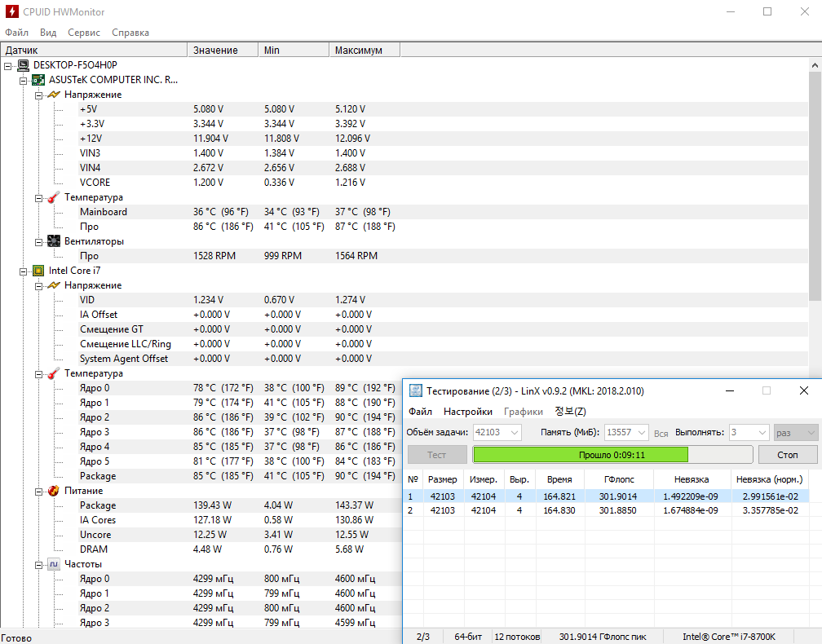Click the Частоты clock wave icon
Image resolution: width=822 pixels, height=644 pixels.
54,564
